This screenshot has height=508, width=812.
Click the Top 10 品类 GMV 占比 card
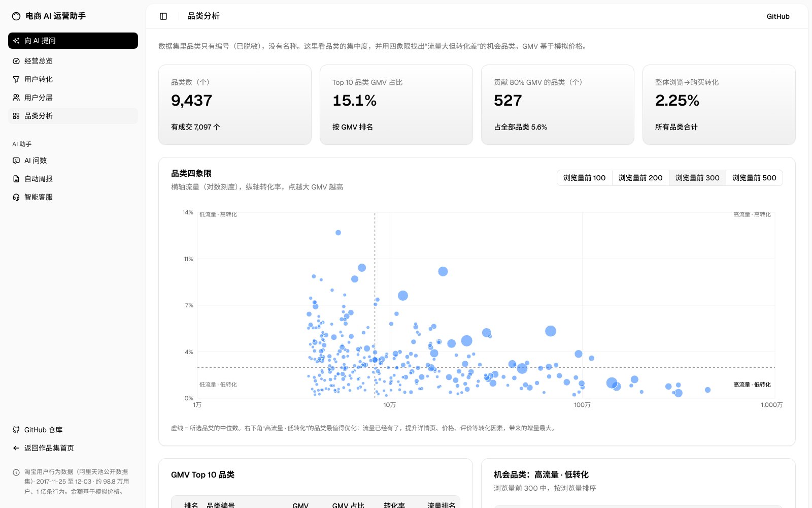396,105
